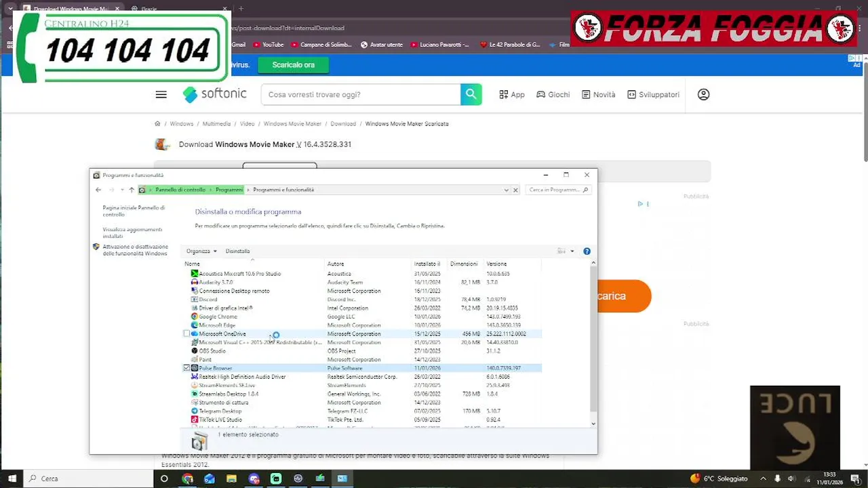The image size is (868, 488).
Task: Click the change view icon in toolbar
Action: pos(561,251)
